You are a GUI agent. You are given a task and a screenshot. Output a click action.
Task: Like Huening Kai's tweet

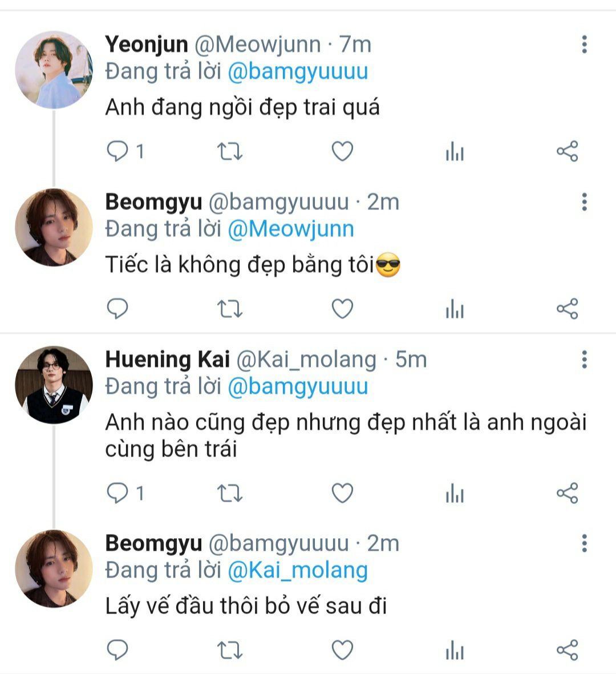[342, 493]
